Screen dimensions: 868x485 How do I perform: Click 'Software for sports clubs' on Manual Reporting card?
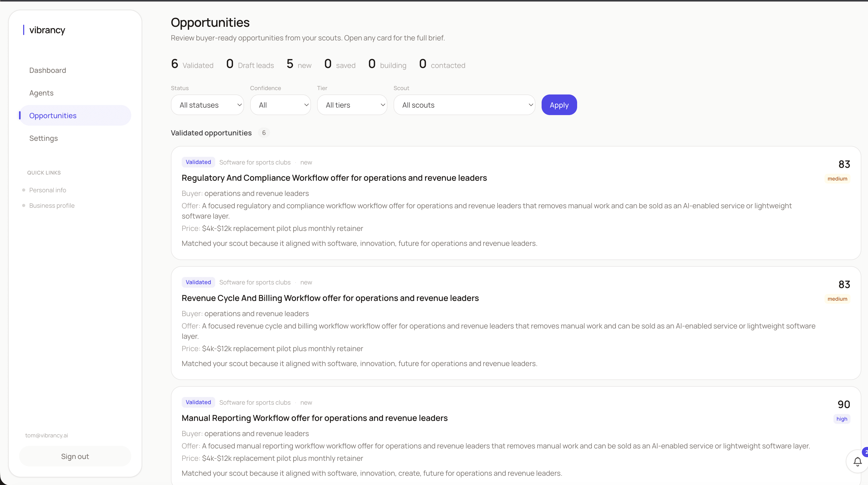[x=255, y=403]
